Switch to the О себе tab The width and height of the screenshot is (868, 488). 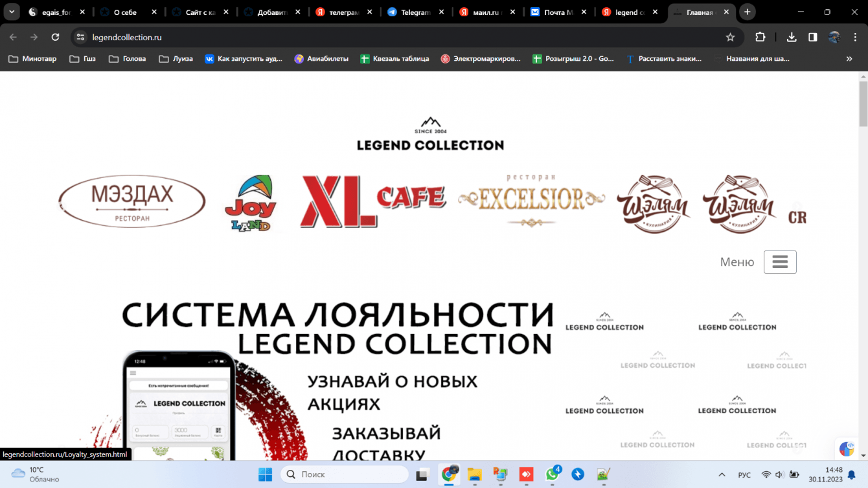(x=129, y=12)
